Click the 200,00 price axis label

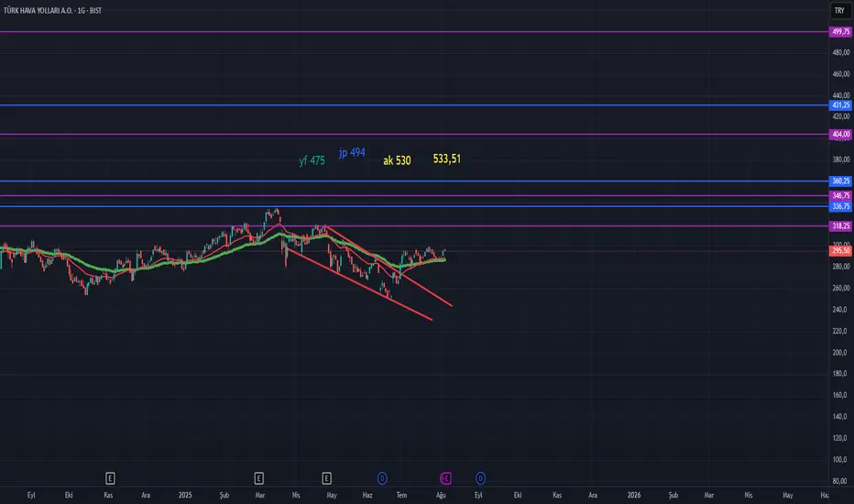click(x=841, y=353)
